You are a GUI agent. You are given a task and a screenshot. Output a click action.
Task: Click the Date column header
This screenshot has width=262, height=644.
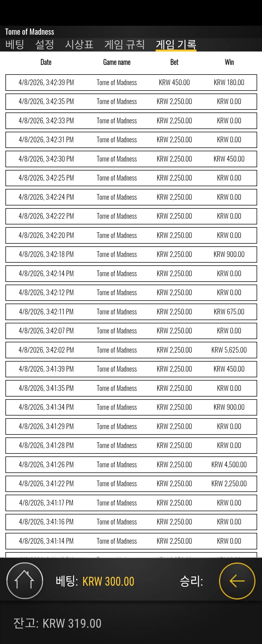coord(46,62)
